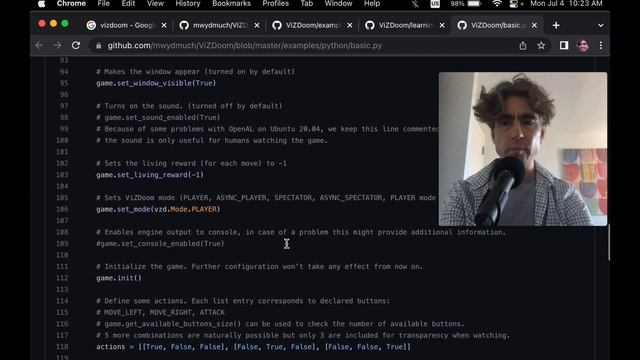Open the Chrome application menu
This screenshot has height=360, width=640.
click(71, 4)
